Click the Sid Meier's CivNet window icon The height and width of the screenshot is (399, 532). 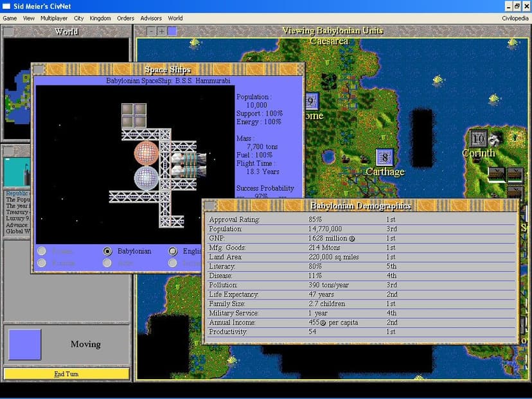tap(6, 6)
